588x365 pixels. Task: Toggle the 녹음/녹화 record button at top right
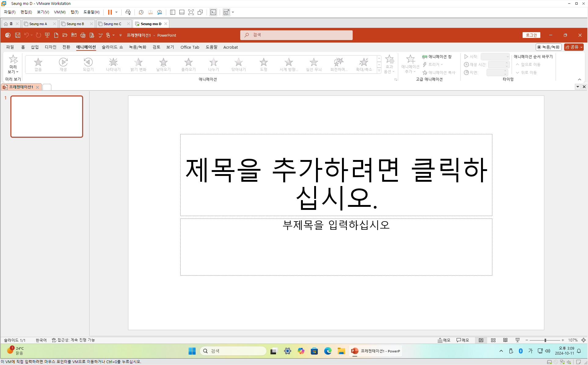coord(549,47)
